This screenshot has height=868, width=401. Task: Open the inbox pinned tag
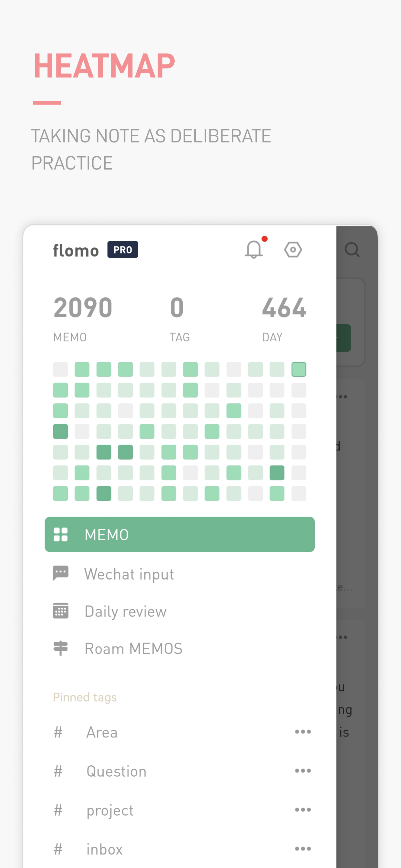[x=105, y=850]
